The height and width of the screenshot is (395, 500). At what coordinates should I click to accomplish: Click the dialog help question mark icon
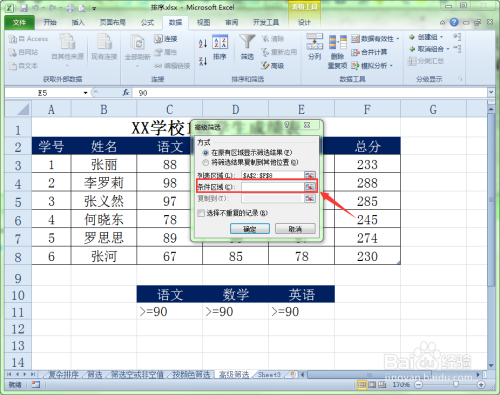pos(287,125)
